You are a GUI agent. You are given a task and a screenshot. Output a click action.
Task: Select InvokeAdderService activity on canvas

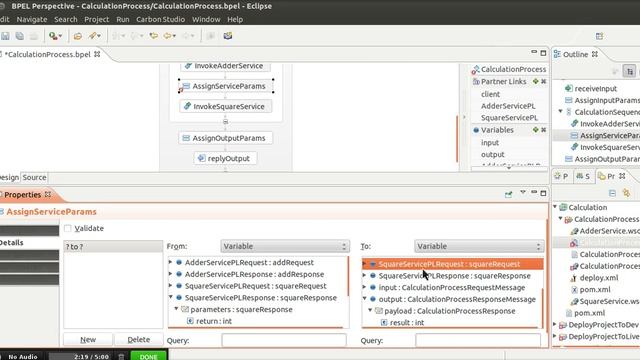point(226,67)
